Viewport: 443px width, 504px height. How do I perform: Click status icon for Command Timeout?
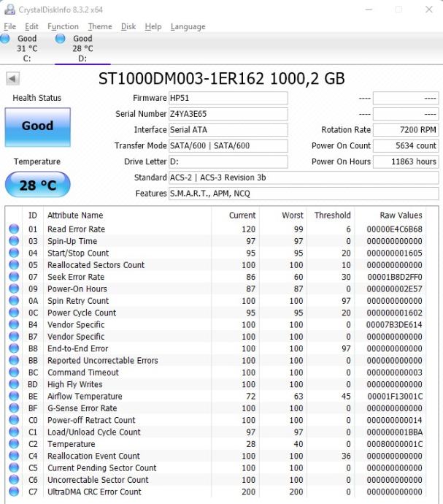[14, 372]
